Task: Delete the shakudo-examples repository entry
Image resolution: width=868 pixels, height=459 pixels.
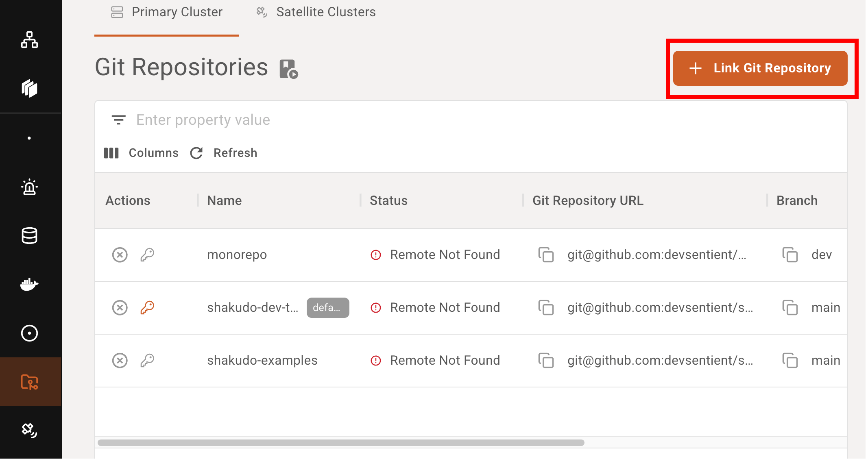Action: [x=120, y=361]
